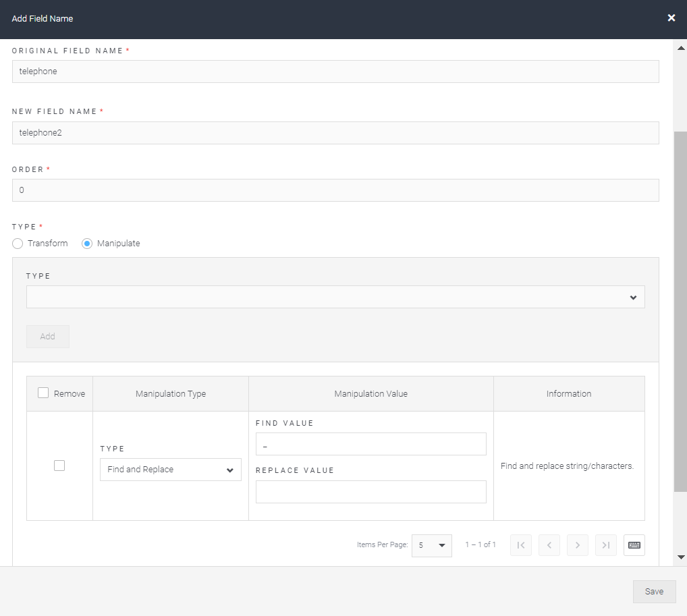Click scrollbar down arrow
Viewport: 687px width, 616px height.
click(681, 557)
